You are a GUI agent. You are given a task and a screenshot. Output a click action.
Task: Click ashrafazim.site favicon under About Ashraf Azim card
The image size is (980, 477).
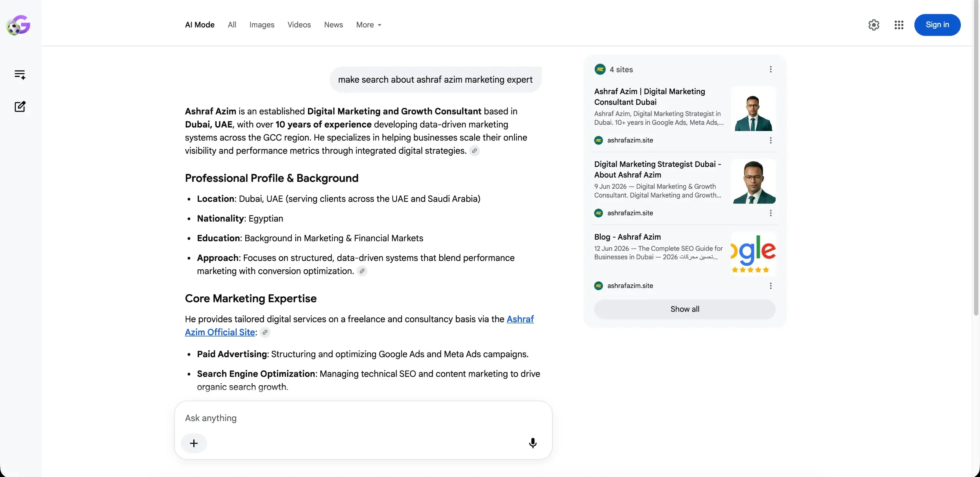(x=599, y=213)
